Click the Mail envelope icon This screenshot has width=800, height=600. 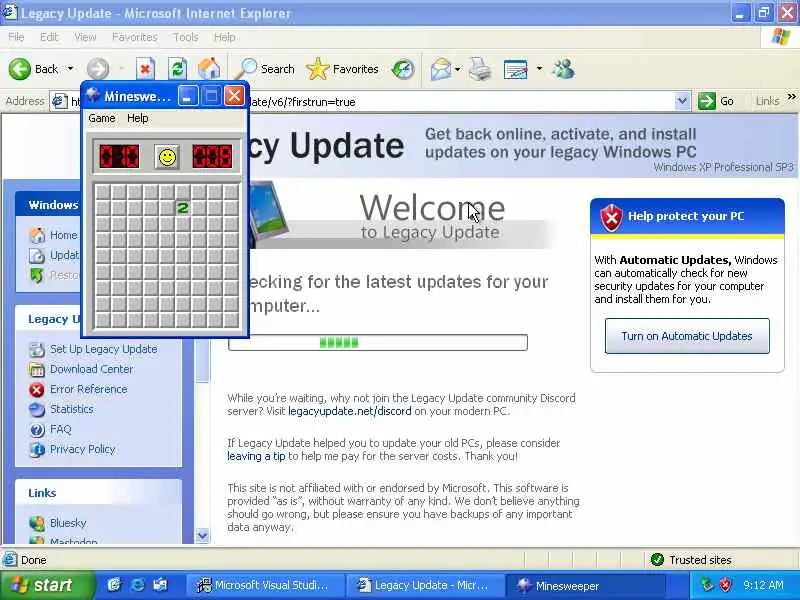click(x=441, y=69)
